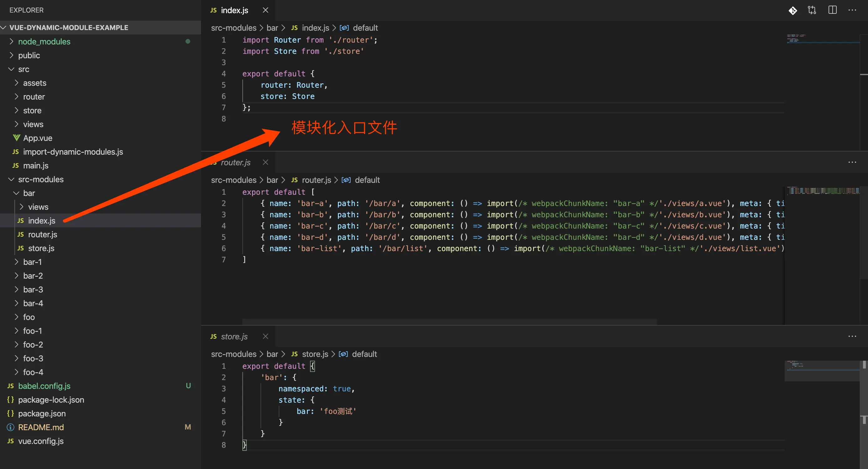Select the store.js editor tab
This screenshot has height=469, width=868.
pyautogui.click(x=234, y=336)
